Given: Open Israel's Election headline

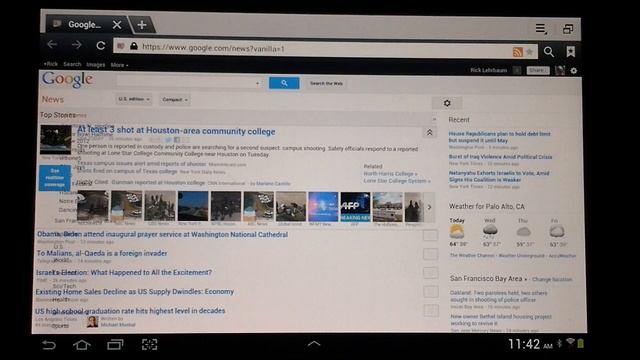Looking at the screenshot, I should pos(124,272).
